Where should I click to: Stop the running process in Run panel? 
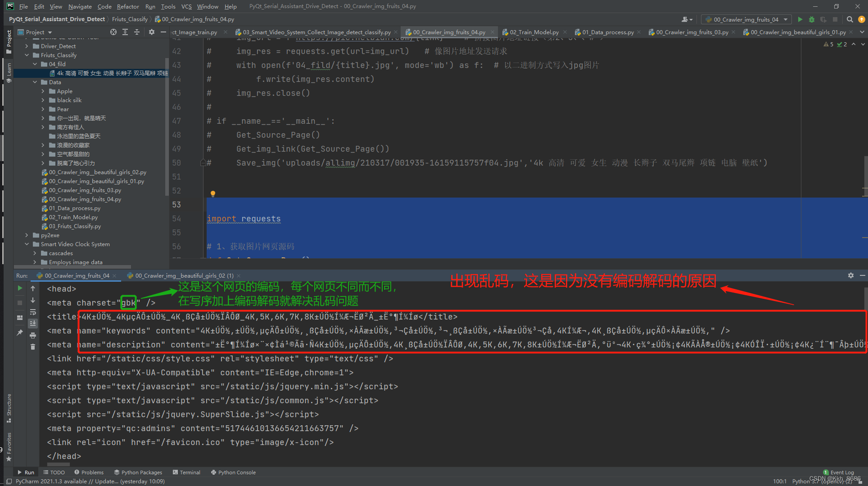[x=20, y=303]
